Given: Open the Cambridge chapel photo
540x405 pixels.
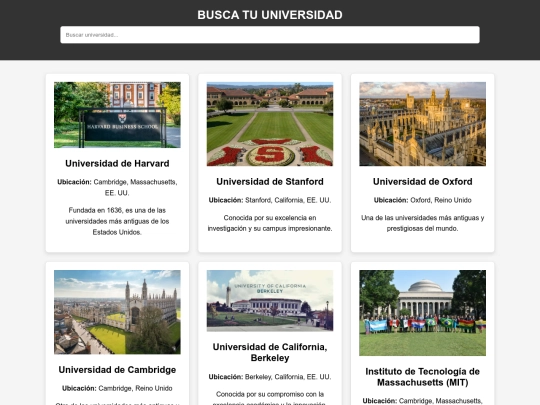Looking at the screenshot, I should coord(117,312).
